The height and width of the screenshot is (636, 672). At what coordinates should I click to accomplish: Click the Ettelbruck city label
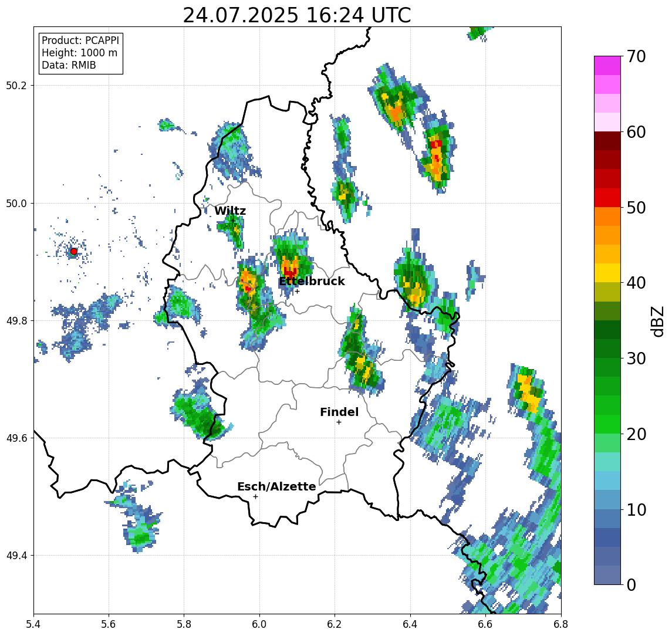click(312, 281)
